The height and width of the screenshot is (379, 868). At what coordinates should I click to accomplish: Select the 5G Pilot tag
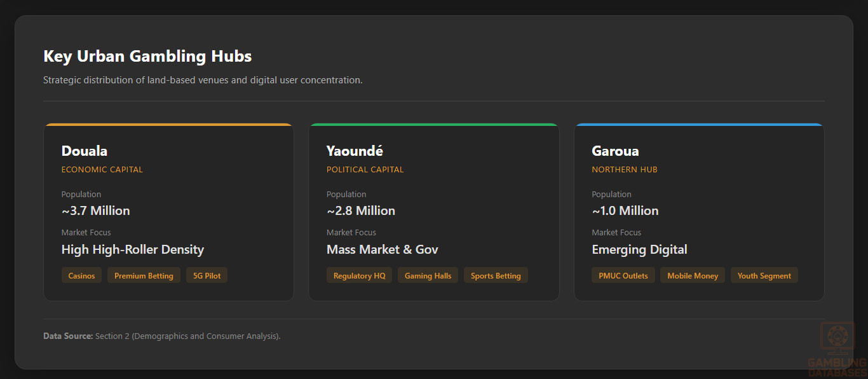coord(207,275)
